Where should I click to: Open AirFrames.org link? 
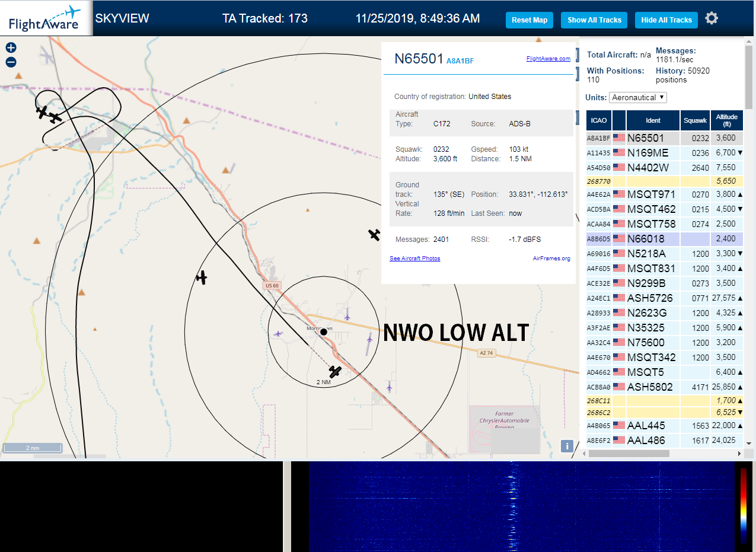(551, 259)
